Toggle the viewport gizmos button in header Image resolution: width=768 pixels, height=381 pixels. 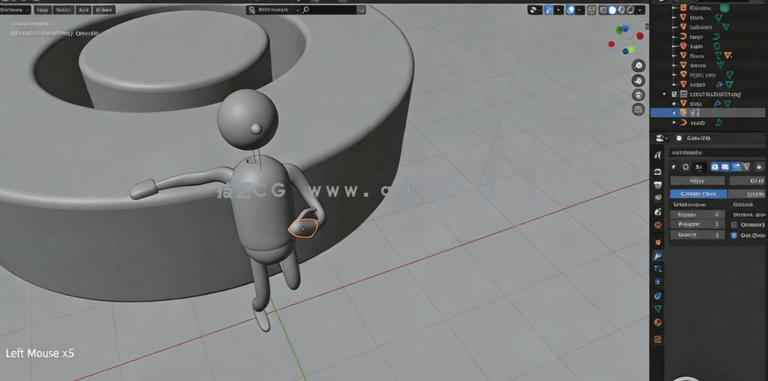point(549,10)
